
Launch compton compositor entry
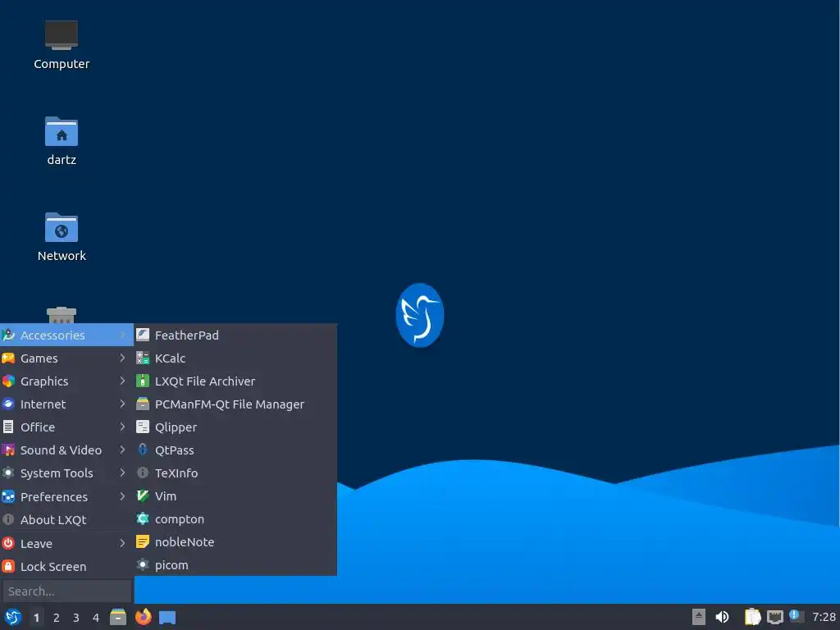click(x=235, y=519)
